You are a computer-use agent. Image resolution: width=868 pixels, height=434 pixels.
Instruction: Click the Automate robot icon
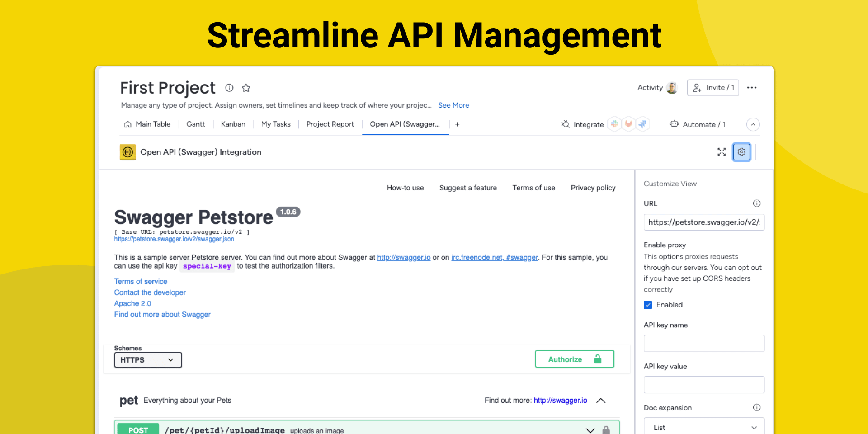coord(674,124)
